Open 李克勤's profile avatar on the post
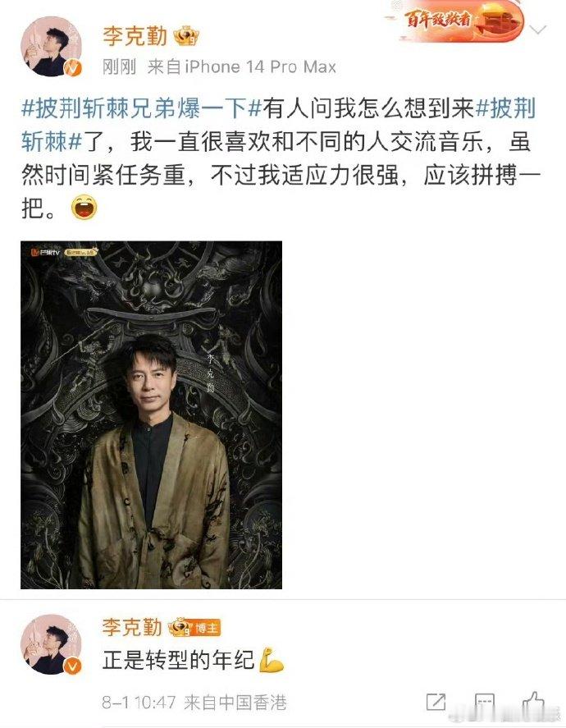This screenshot has width=566, height=728. 51,47
